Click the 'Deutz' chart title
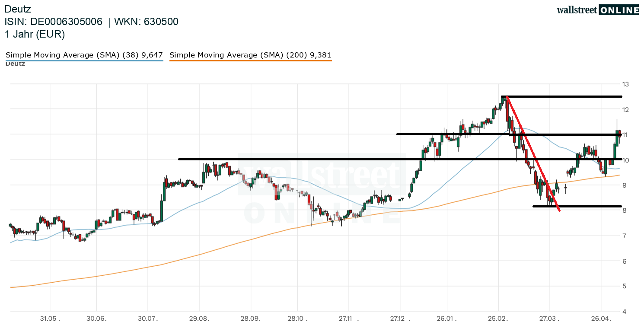This screenshot has width=644, height=322. click(x=17, y=9)
